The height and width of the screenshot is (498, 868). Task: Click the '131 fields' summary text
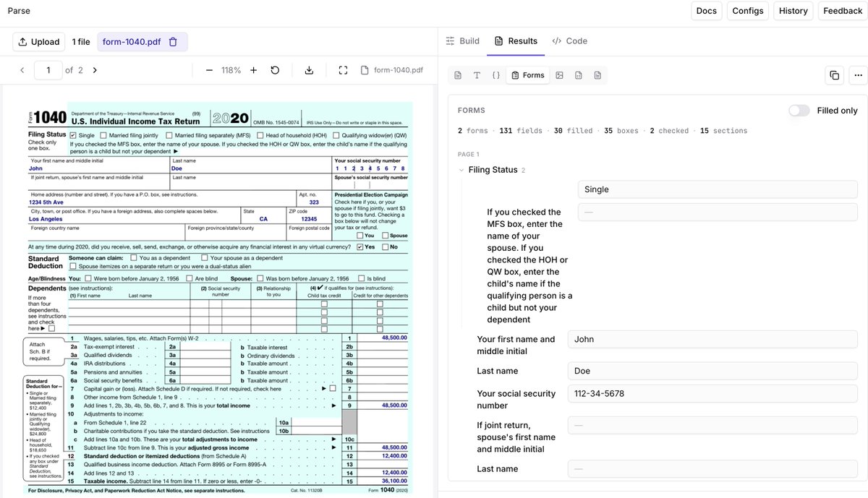(x=521, y=131)
